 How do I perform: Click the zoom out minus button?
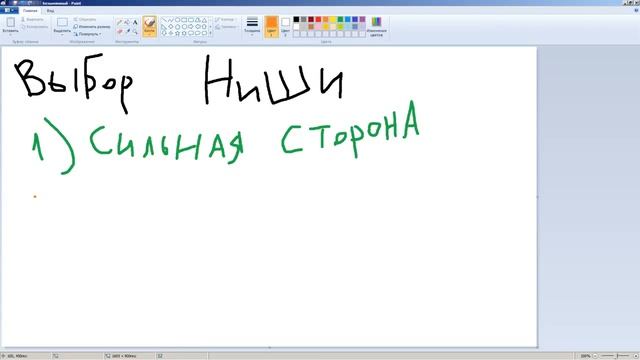[x=595, y=356]
